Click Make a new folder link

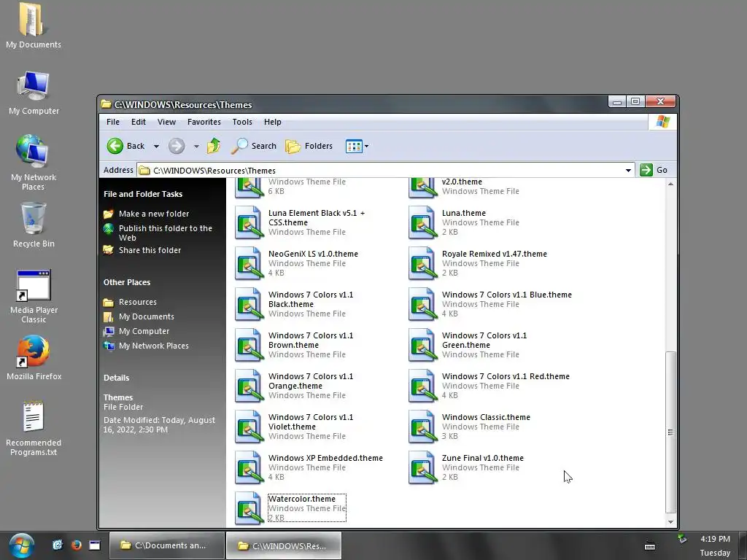pos(154,214)
